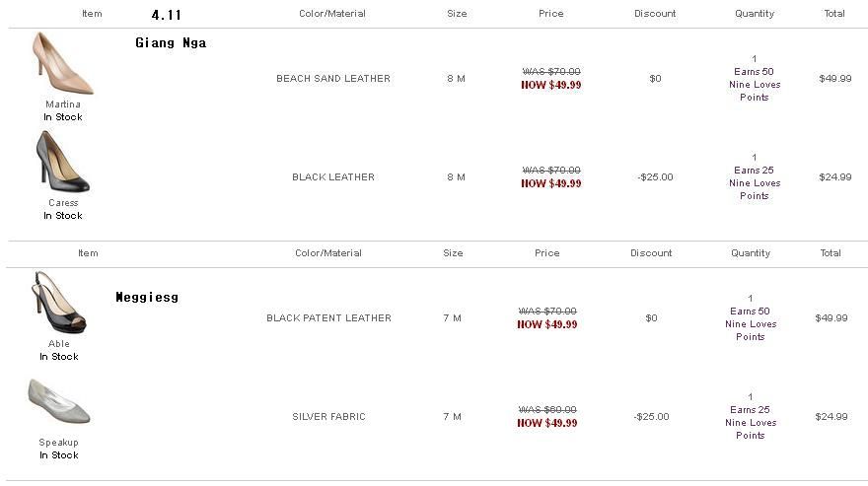The image size is (868, 486).
Task: Select the BEACH SAND LEATHER color text
Action: coord(333,79)
